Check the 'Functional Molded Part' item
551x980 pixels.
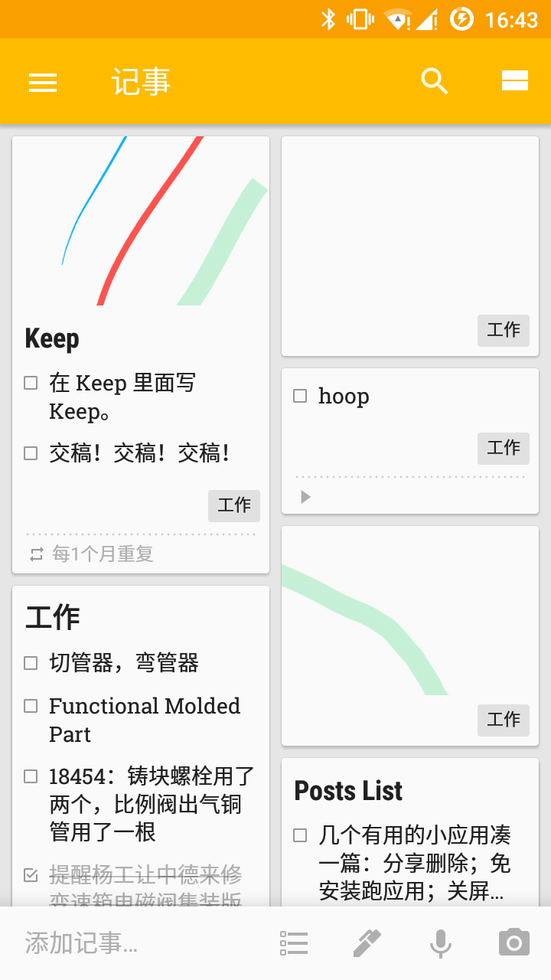31,706
